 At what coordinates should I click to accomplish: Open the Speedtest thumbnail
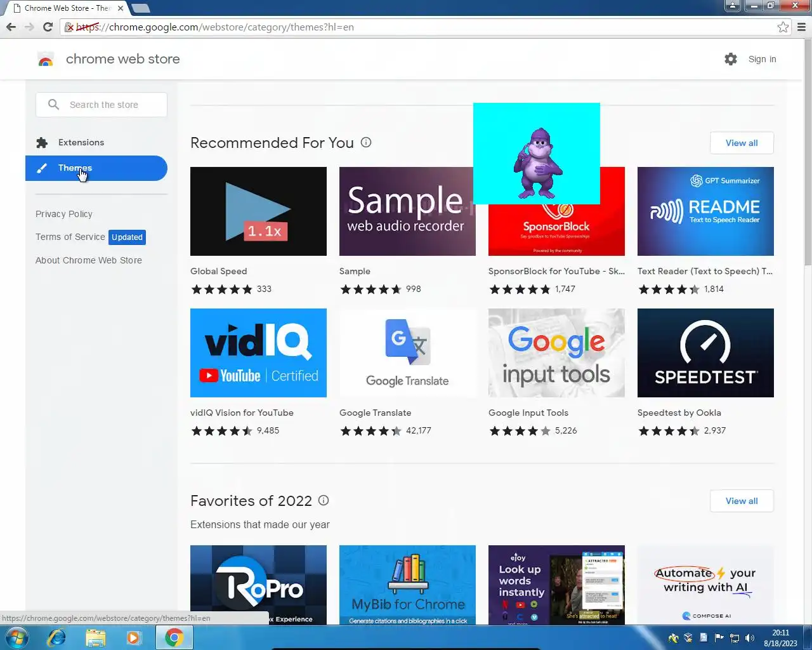pyautogui.click(x=705, y=353)
